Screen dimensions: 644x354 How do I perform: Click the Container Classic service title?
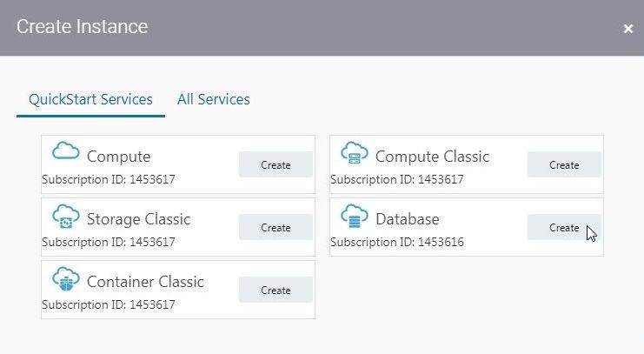click(x=145, y=282)
